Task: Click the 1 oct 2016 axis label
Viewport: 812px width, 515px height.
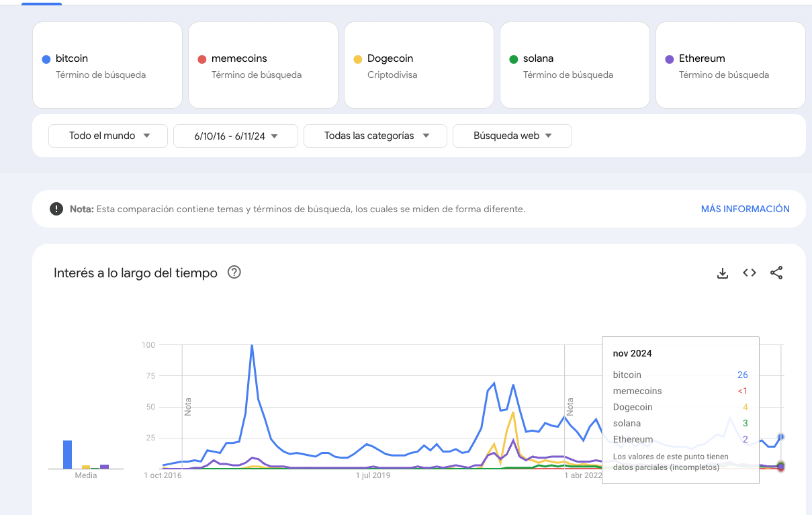Action: pyautogui.click(x=163, y=475)
